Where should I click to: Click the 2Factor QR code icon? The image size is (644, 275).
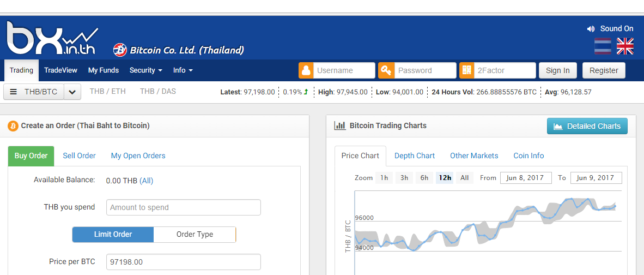[x=466, y=70]
